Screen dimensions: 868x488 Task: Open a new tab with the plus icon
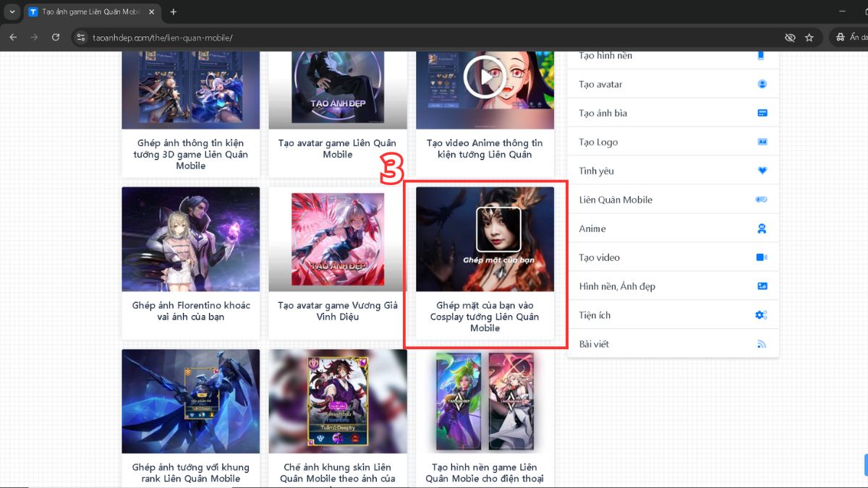pyautogui.click(x=173, y=12)
